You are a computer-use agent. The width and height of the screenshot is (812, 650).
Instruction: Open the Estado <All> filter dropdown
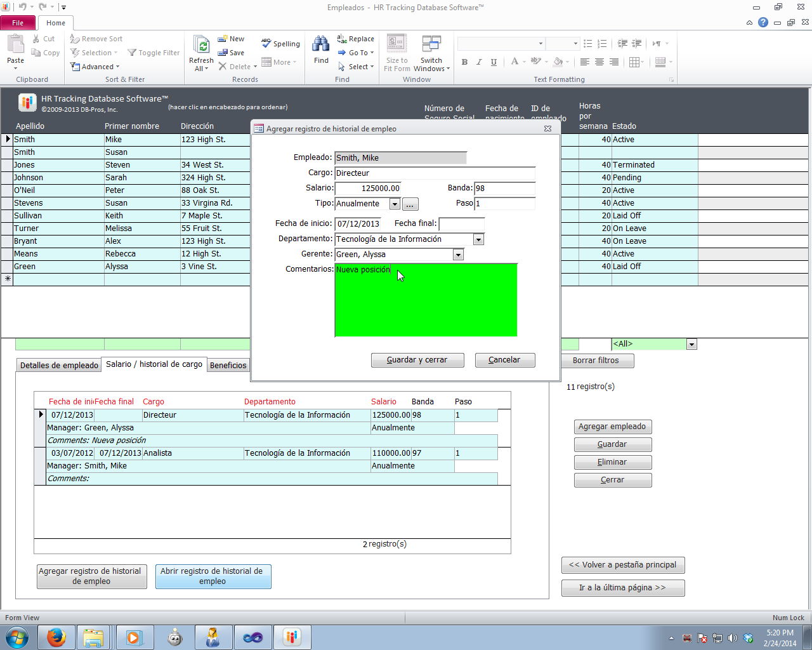coord(691,344)
